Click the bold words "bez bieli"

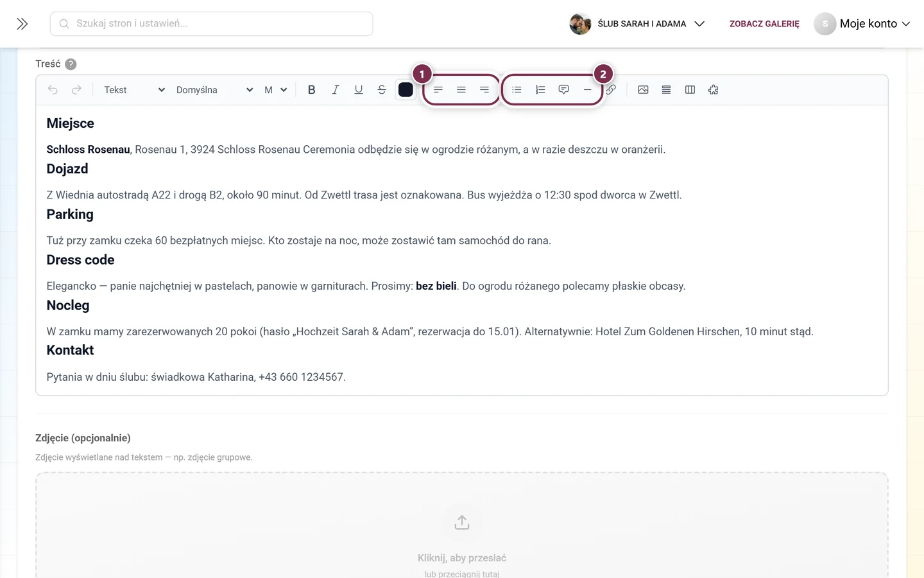click(436, 286)
